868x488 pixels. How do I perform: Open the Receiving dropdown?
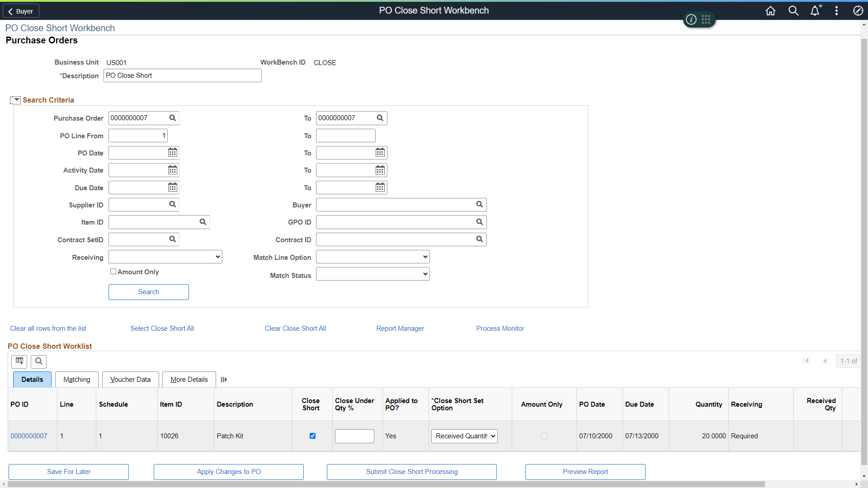click(x=165, y=257)
